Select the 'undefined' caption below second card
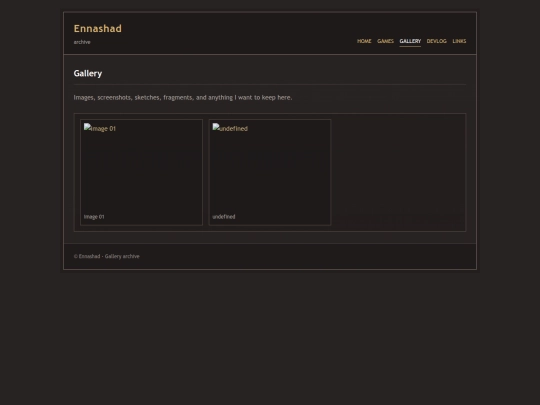Viewport: 540px width, 405px height. [224, 217]
